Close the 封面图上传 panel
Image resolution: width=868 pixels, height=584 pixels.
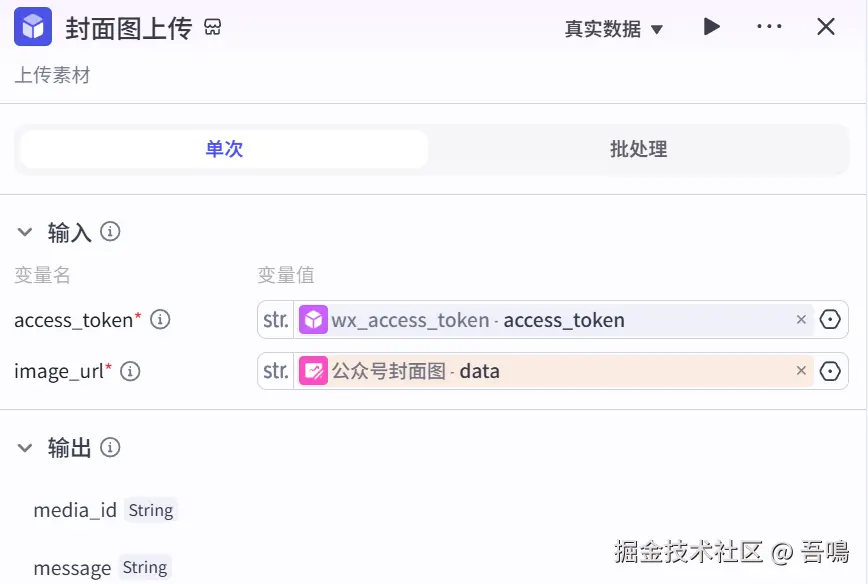826,27
